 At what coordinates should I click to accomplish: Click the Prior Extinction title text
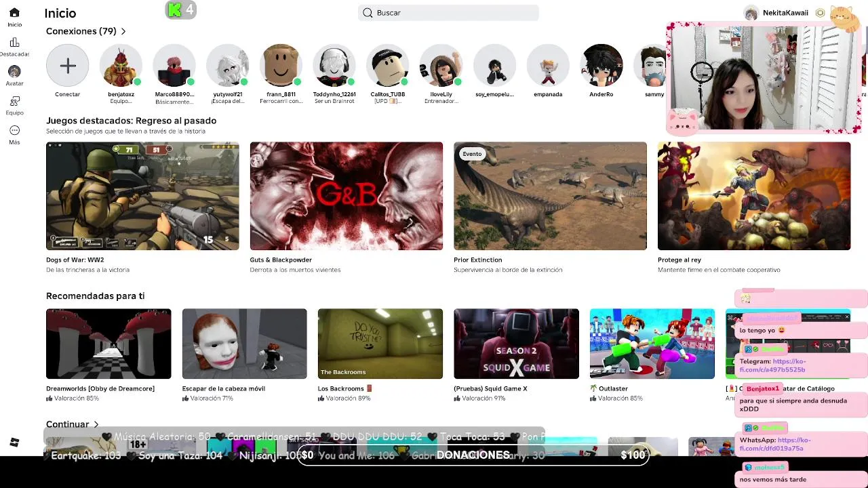tap(478, 260)
